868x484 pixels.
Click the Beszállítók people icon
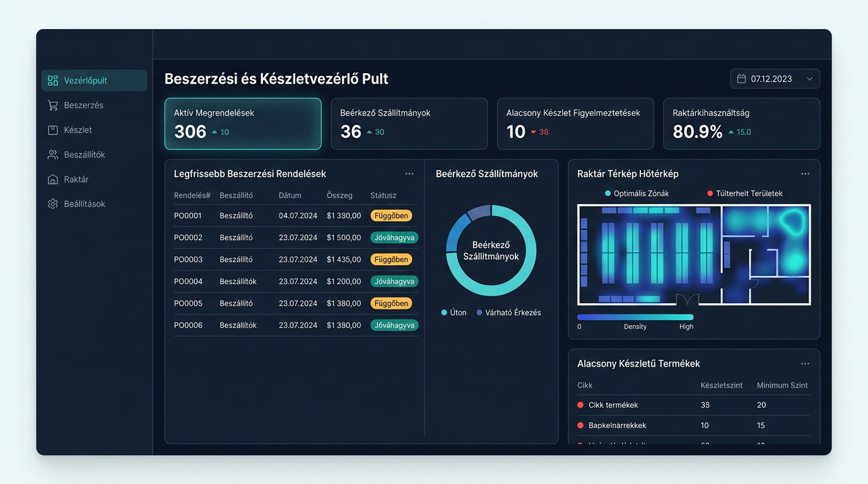tap(53, 154)
